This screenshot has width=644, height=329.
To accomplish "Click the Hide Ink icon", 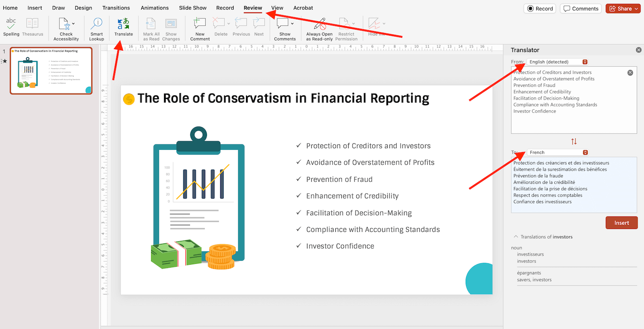I will tap(374, 24).
